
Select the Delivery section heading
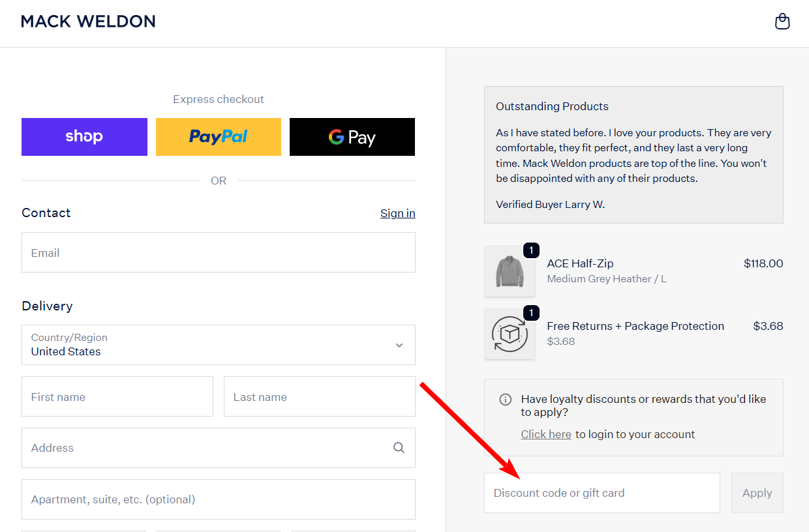coord(47,306)
